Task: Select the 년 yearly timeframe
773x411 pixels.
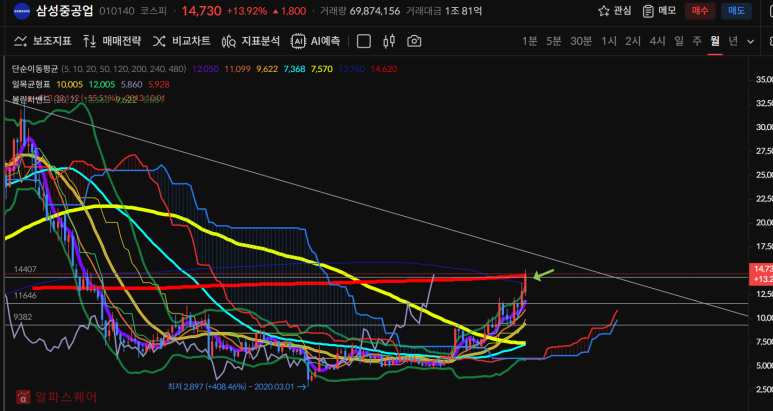Action: (x=733, y=41)
